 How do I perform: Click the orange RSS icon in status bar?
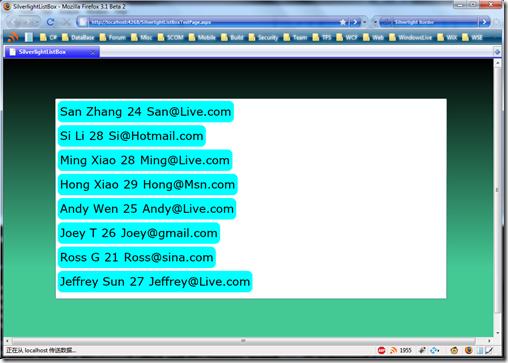tap(394, 350)
